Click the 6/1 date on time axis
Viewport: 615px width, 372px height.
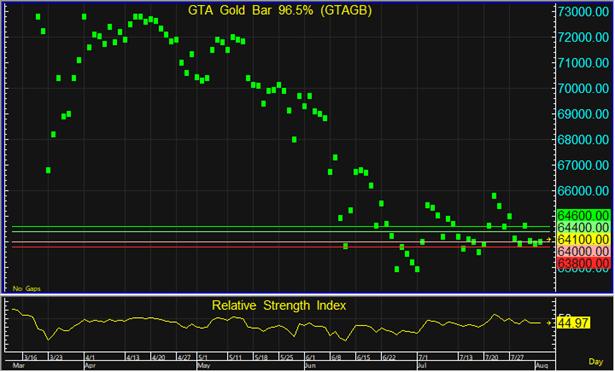310,357
